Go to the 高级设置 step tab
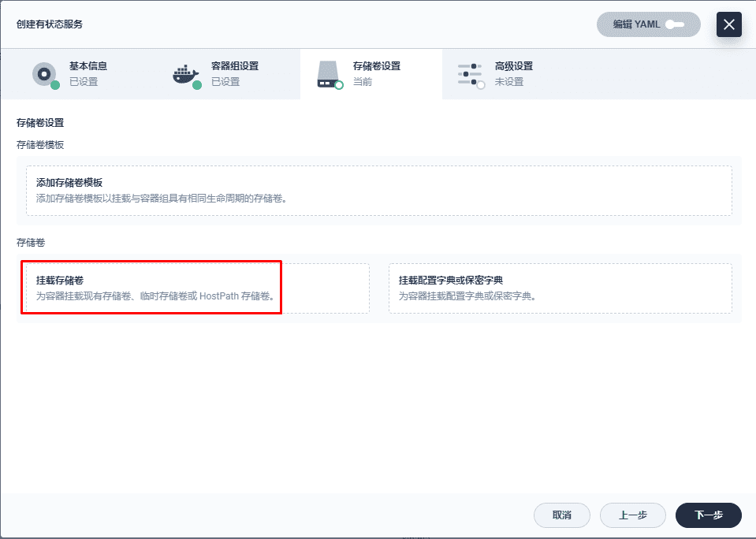This screenshot has height=539, width=756. (513, 74)
